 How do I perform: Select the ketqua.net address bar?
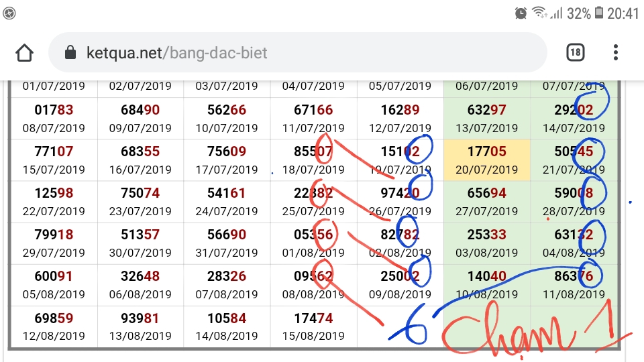[298, 52]
